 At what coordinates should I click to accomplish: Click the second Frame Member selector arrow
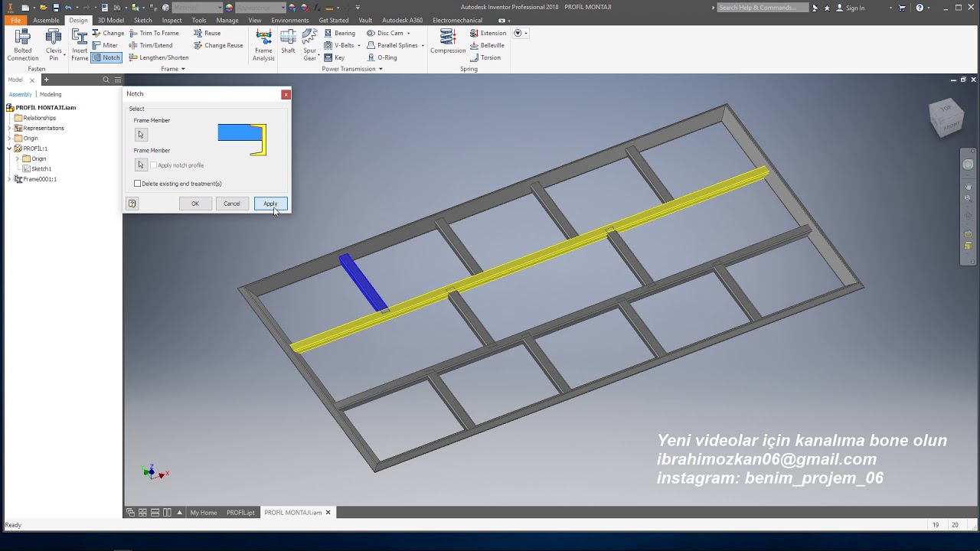tap(141, 165)
